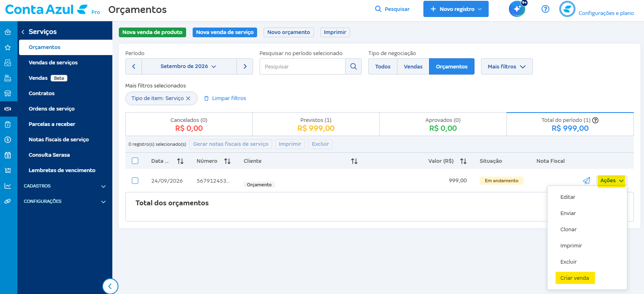Click Nova venda de produto button
The image size is (644, 294).
click(x=152, y=32)
